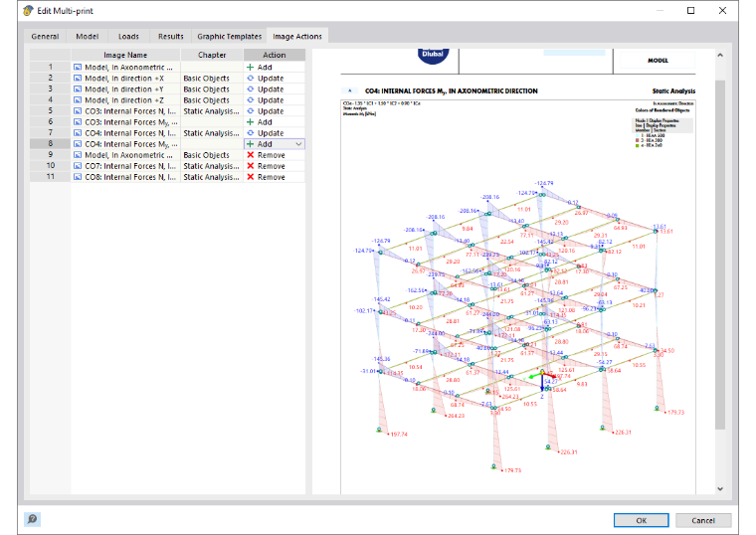This screenshot has width=756, height=535.
Task: Select 'Model, In direction +Y' image name
Action: (x=124, y=89)
